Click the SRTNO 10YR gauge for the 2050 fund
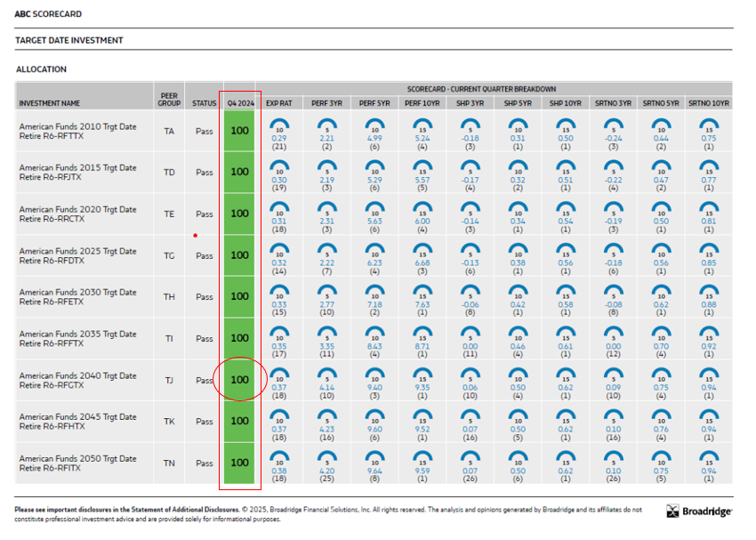Viewport: 756px width, 540px height. point(709,457)
